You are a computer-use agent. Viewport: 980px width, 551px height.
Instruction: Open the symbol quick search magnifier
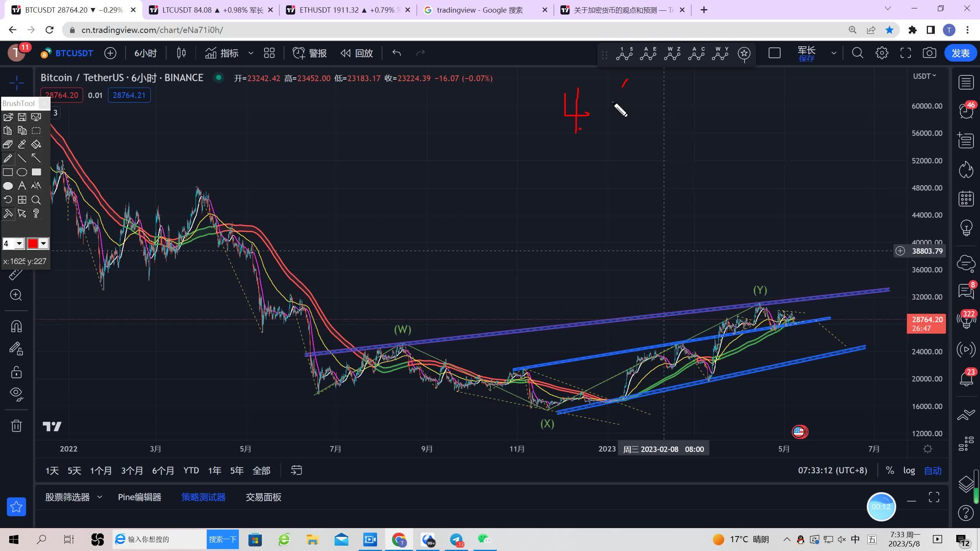tap(857, 53)
